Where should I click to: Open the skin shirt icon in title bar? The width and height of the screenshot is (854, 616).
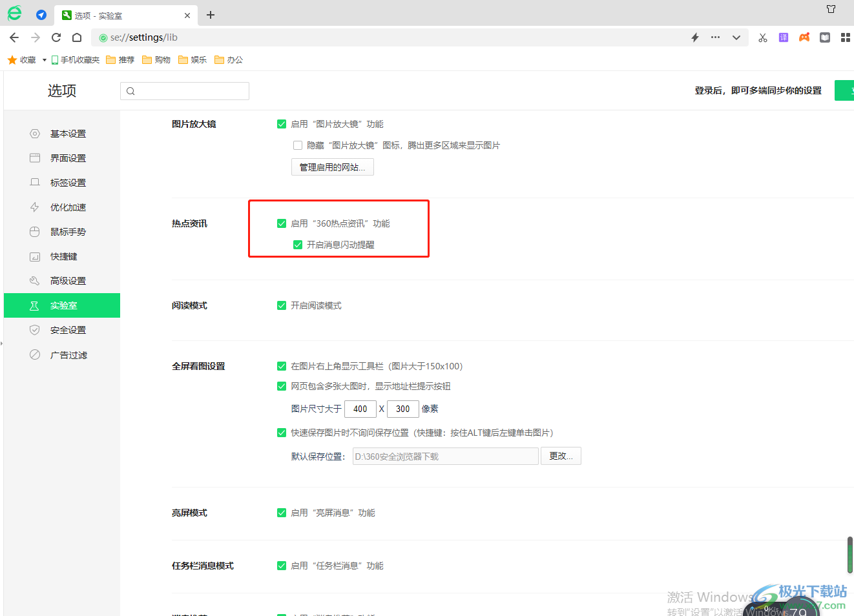tap(831, 9)
